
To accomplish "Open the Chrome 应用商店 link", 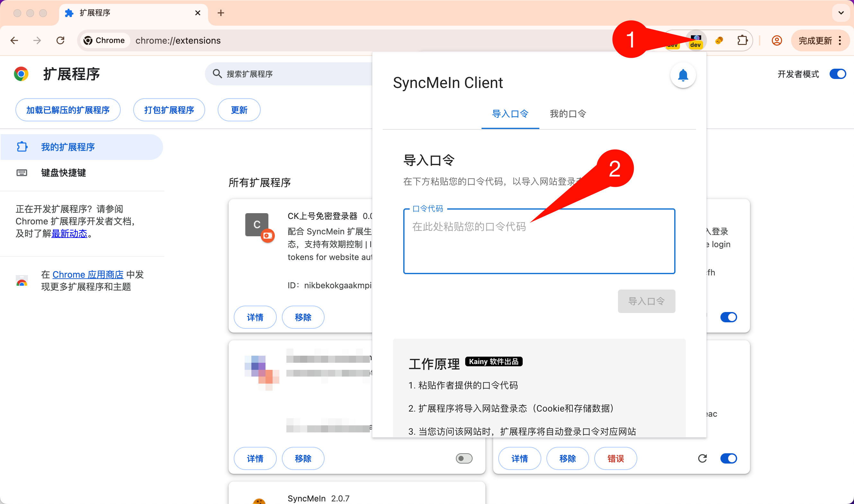I will [88, 274].
